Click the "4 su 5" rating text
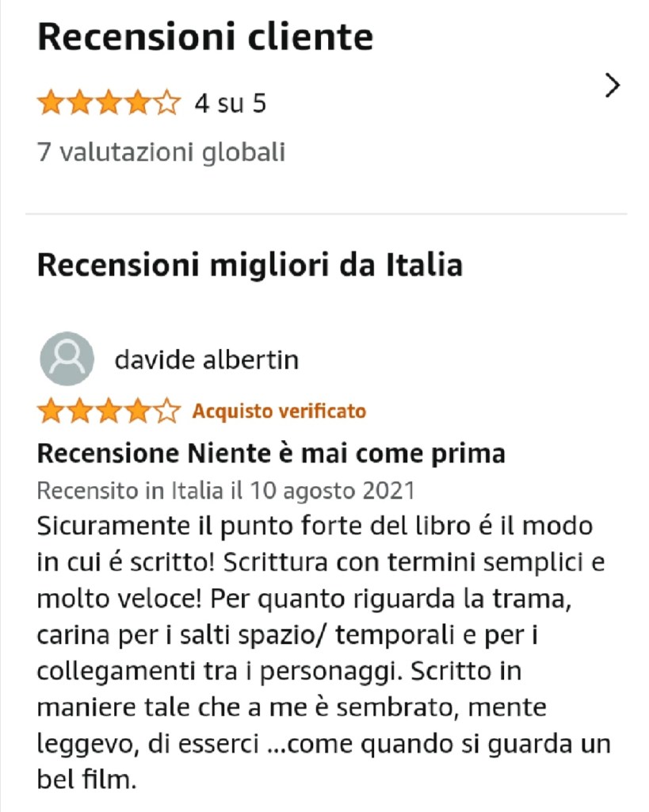The width and height of the screenshot is (649, 812). (231, 103)
